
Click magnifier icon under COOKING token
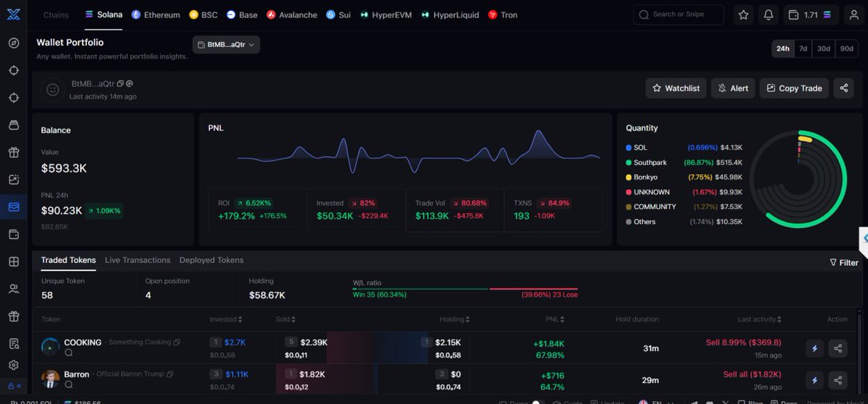tap(69, 353)
